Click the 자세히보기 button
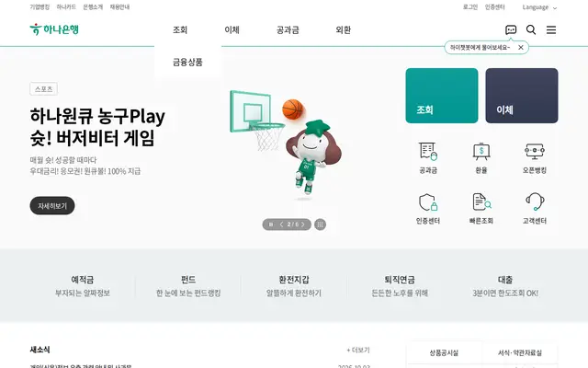This screenshot has width=588, height=368. pos(52,206)
